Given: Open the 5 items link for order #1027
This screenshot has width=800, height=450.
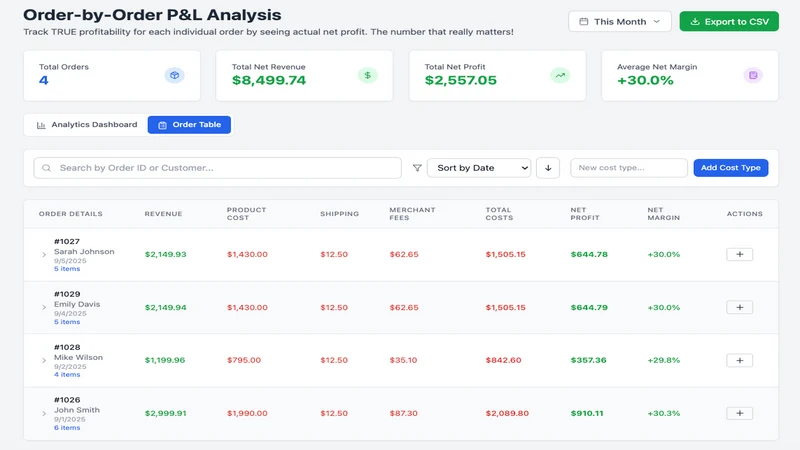Looking at the screenshot, I should click(x=67, y=269).
